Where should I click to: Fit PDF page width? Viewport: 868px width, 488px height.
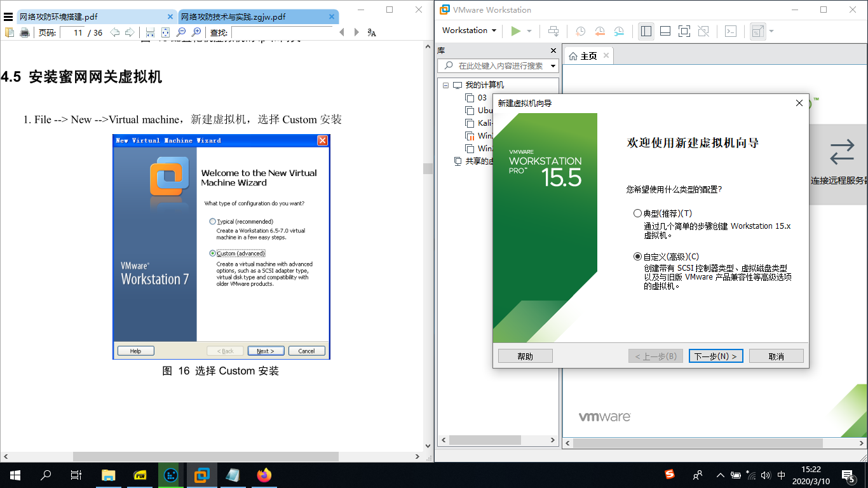(x=150, y=32)
